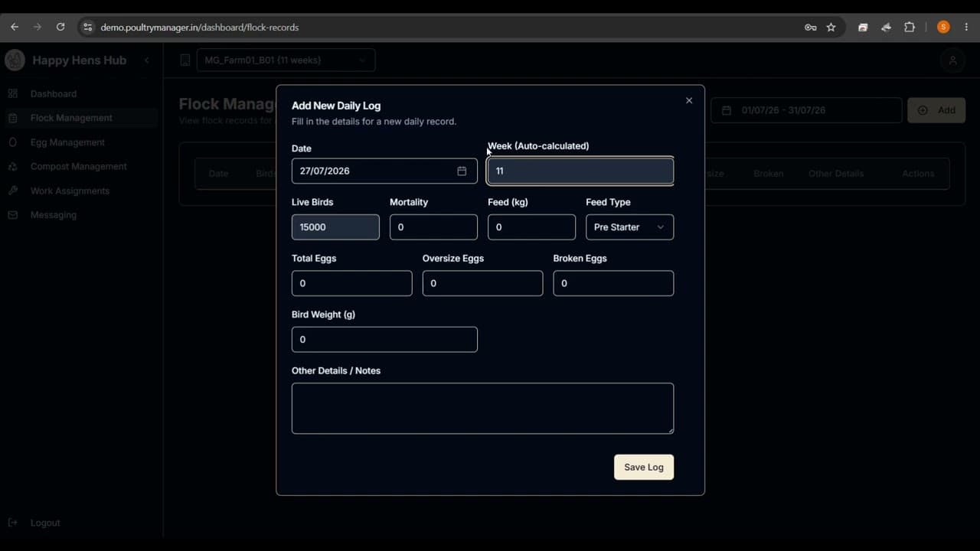Image resolution: width=980 pixels, height=551 pixels.
Task: Reload the page with refresh icon
Action: click(x=60, y=27)
